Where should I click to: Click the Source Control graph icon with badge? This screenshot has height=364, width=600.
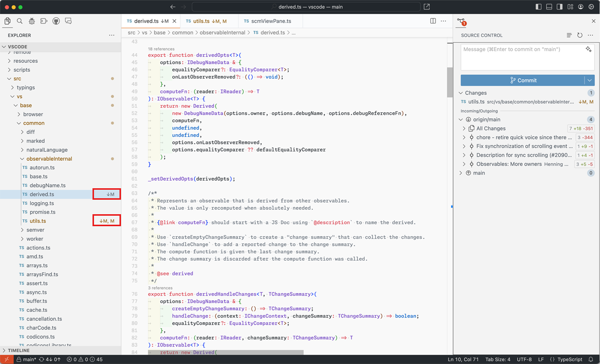point(460,21)
